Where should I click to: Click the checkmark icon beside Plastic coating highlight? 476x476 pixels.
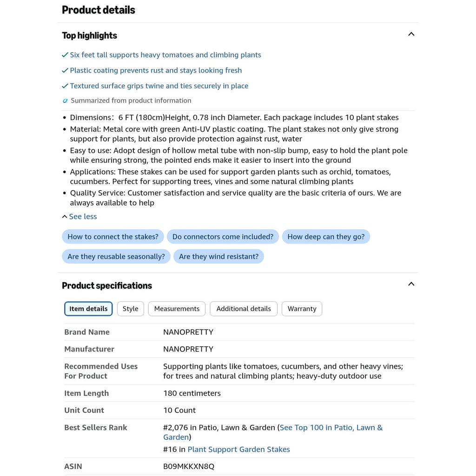point(65,71)
